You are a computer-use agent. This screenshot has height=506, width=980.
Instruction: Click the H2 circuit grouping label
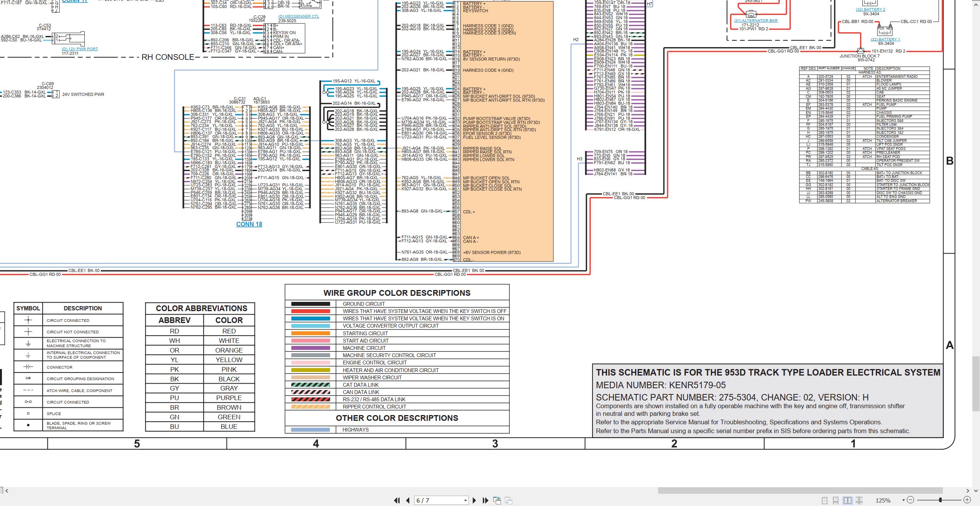click(576, 40)
